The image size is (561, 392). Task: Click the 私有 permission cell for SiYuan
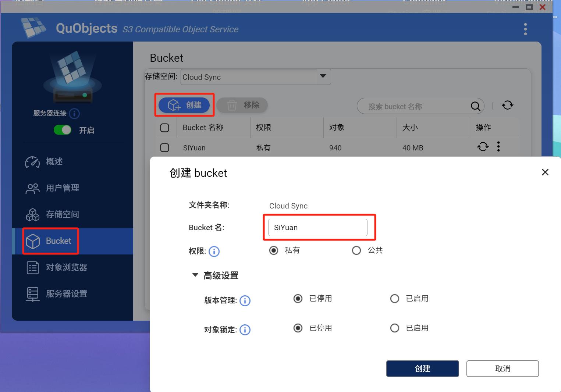pos(263,148)
